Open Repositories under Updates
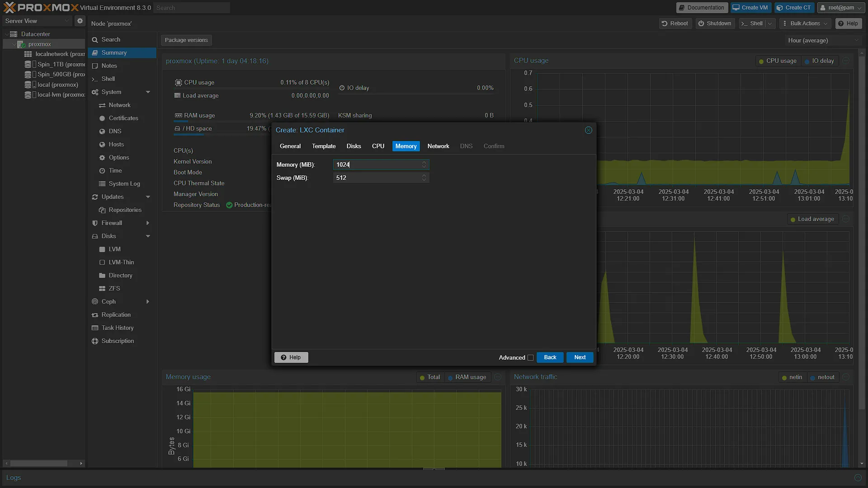Image resolution: width=868 pixels, height=488 pixels. 125,210
